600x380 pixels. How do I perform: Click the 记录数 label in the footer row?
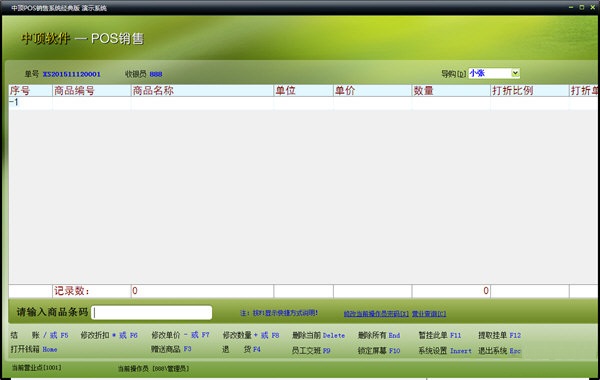point(72,291)
